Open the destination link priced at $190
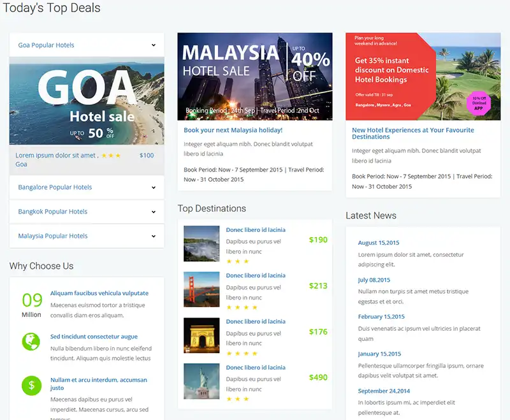 point(256,230)
